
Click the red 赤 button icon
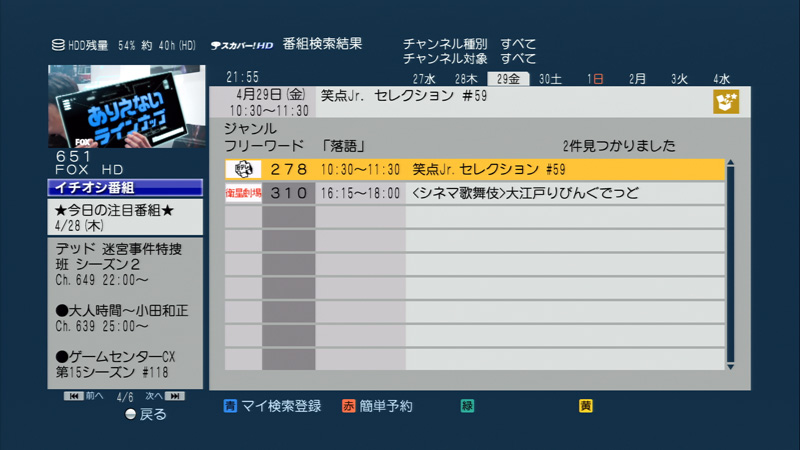[348, 406]
